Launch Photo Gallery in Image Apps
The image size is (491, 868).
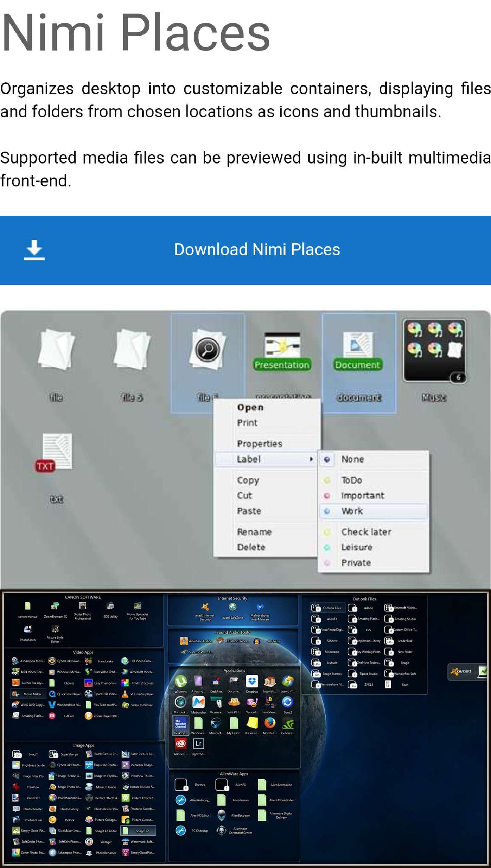[64, 809]
